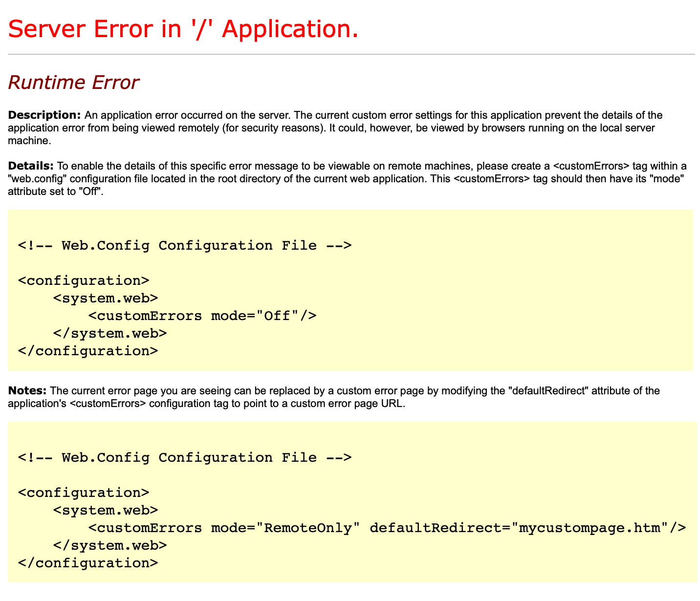Click the horizontal rule below the main heading
Image resolution: width=700 pixels, height=601 pixels.
[x=351, y=54]
